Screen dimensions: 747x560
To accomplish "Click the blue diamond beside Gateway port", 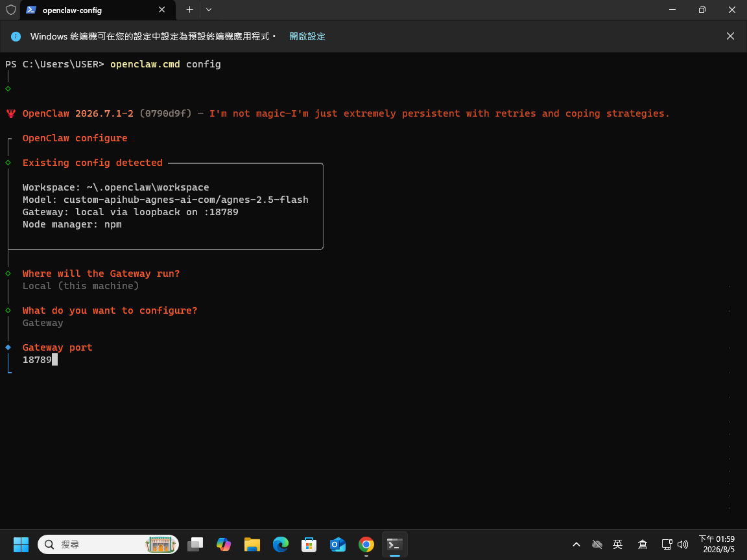I will coord(8,347).
